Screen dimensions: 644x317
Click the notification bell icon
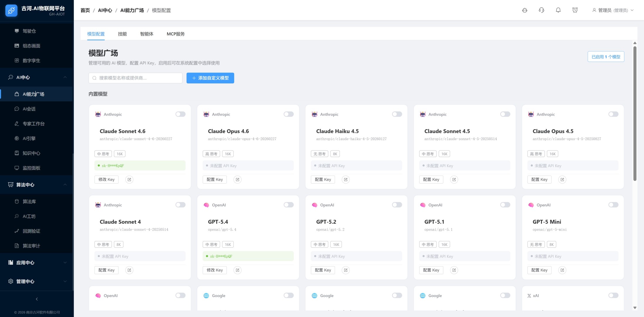coord(558,10)
